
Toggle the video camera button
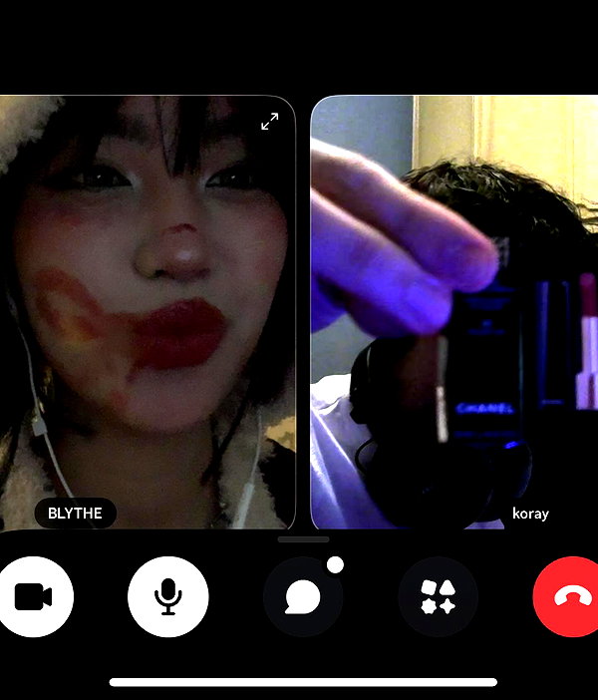point(34,597)
